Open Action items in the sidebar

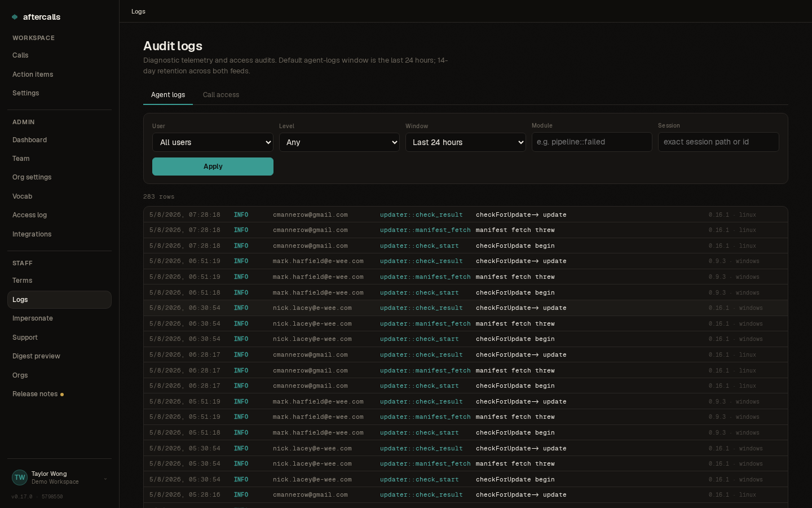point(59,75)
